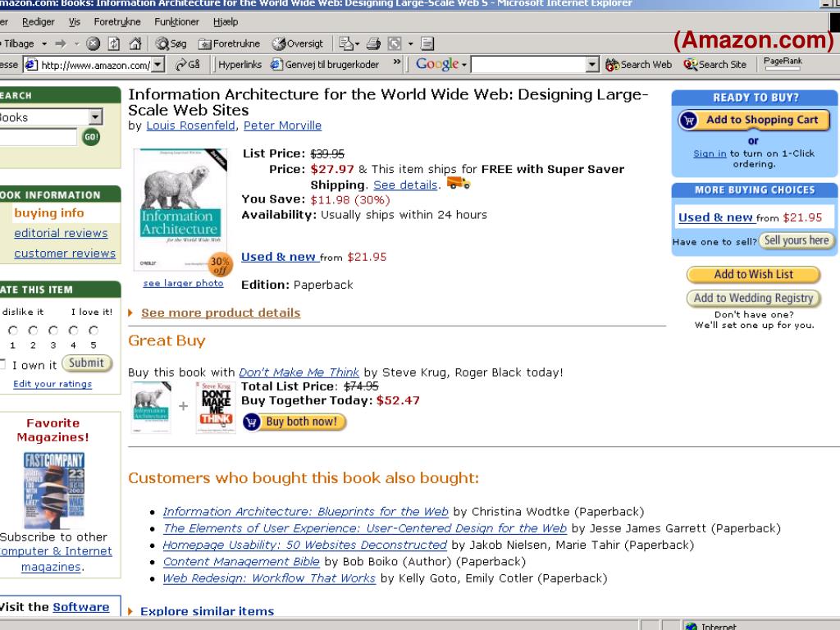840x630 pixels.
Task: Click the forward arrow toolbar button
Action: coord(61,43)
